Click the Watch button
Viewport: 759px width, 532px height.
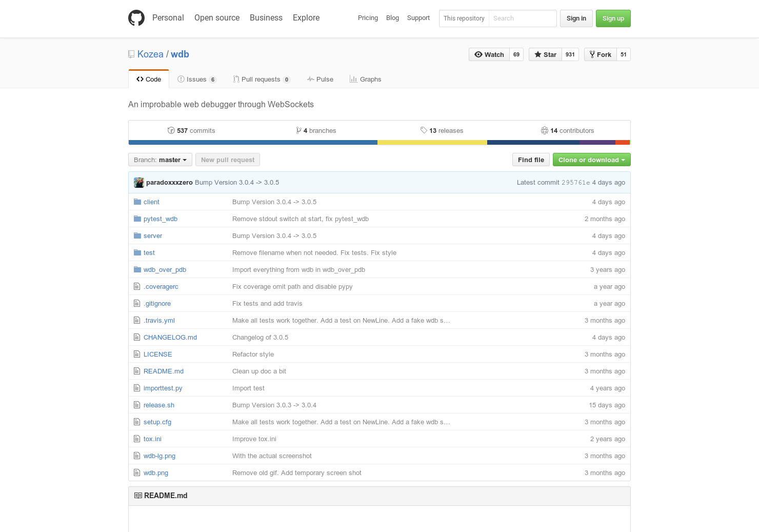[489, 54]
